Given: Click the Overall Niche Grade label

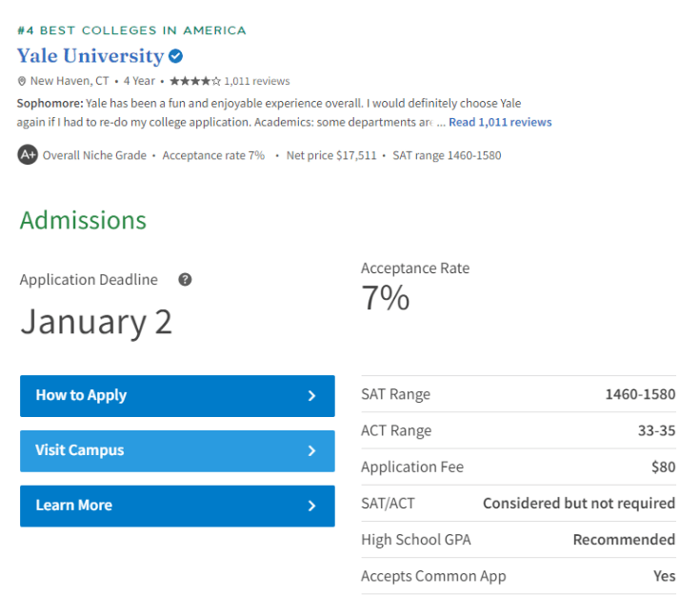Looking at the screenshot, I should point(94,155).
